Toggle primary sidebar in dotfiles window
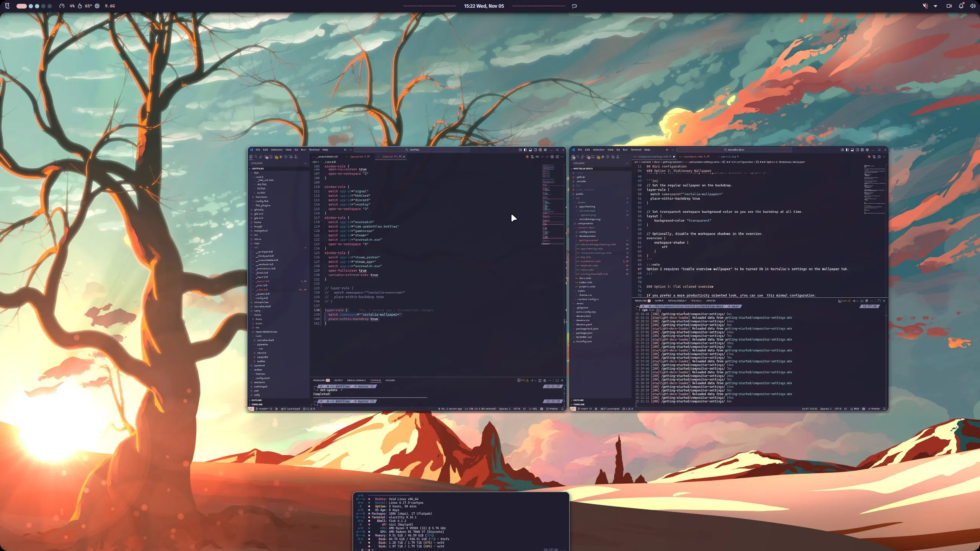 [x=525, y=150]
